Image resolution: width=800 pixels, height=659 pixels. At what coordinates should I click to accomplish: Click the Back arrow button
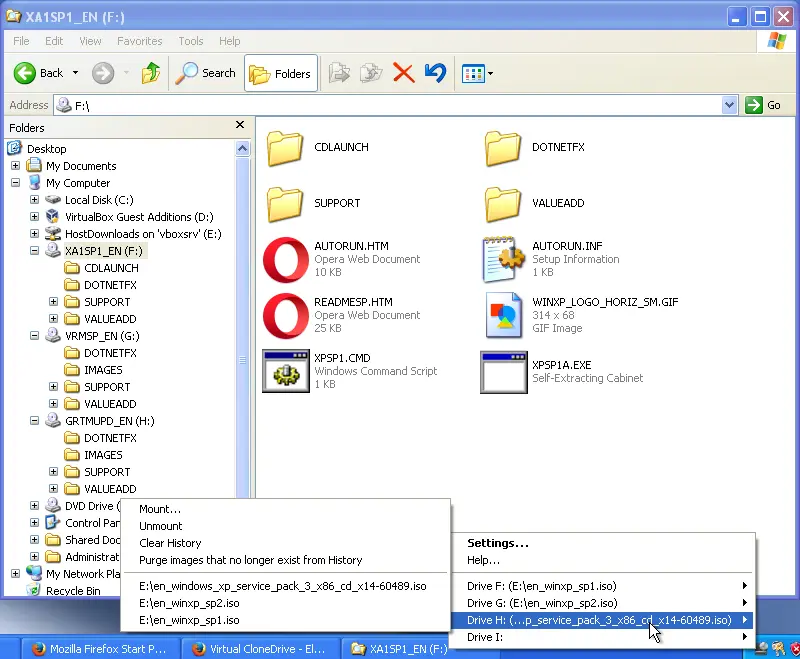tap(24, 73)
